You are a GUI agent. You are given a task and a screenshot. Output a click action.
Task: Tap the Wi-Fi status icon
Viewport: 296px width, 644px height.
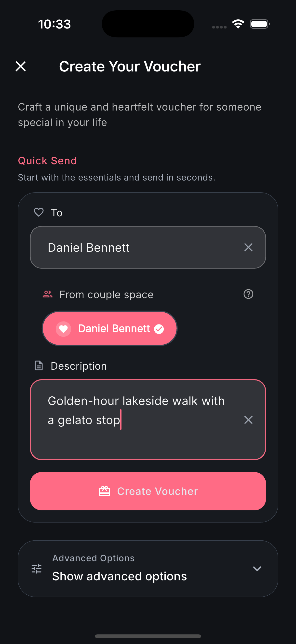point(238,24)
